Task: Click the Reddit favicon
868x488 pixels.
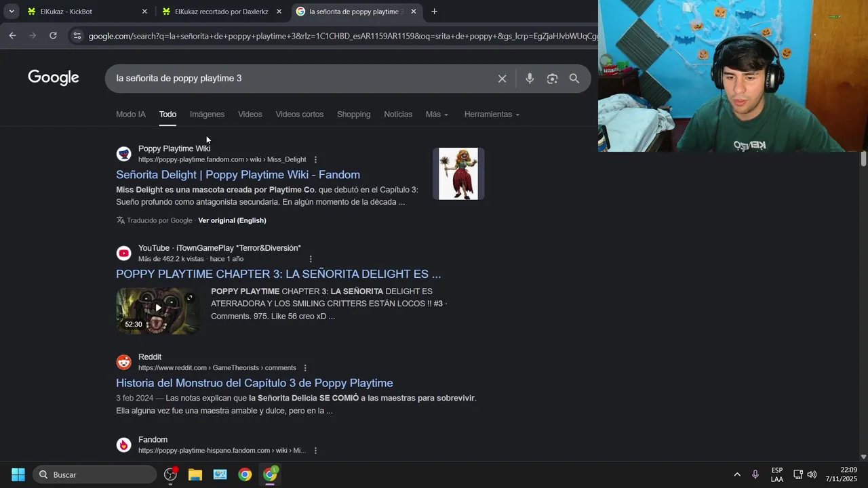Action: coord(123,363)
